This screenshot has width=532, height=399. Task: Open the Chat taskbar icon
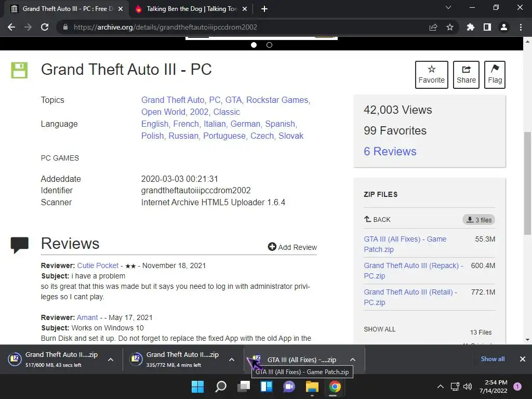point(289,387)
